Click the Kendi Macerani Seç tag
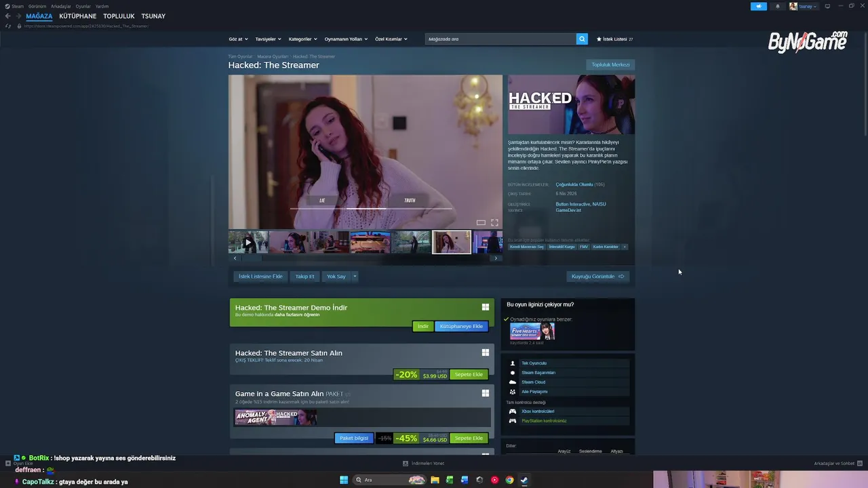868x488 pixels. click(x=527, y=247)
